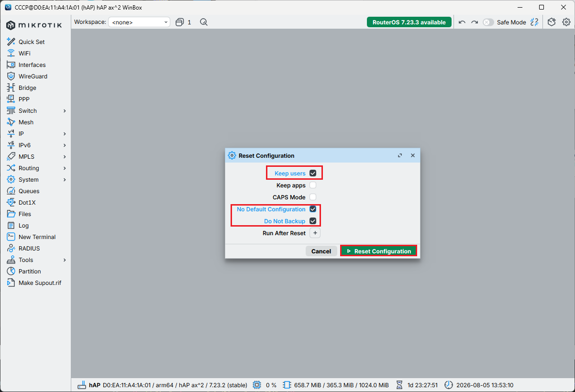Viewport: 575px width, 392px height.
Task: Uncheck the Keep users checkbox
Action: pos(313,173)
